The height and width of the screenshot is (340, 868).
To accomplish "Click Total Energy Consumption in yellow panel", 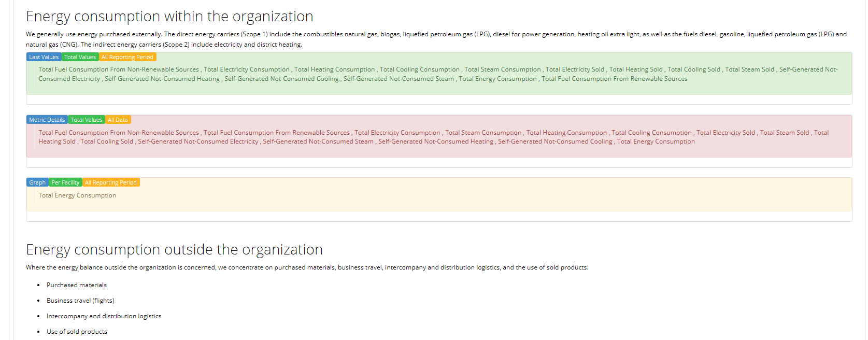I will (77, 195).
